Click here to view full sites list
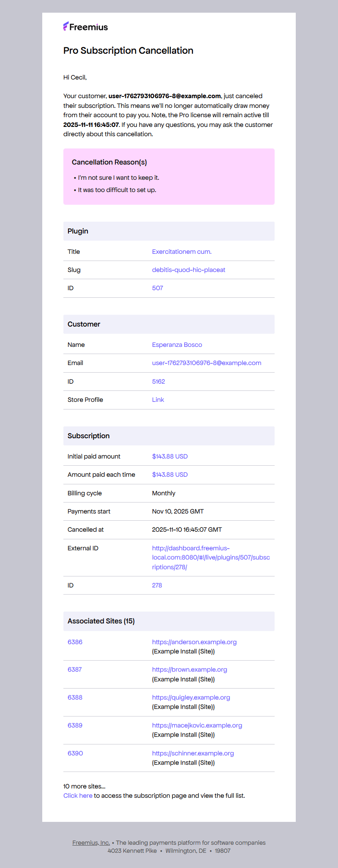Image resolution: width=338 pixels, height=868 pixels. coord(78,796)
